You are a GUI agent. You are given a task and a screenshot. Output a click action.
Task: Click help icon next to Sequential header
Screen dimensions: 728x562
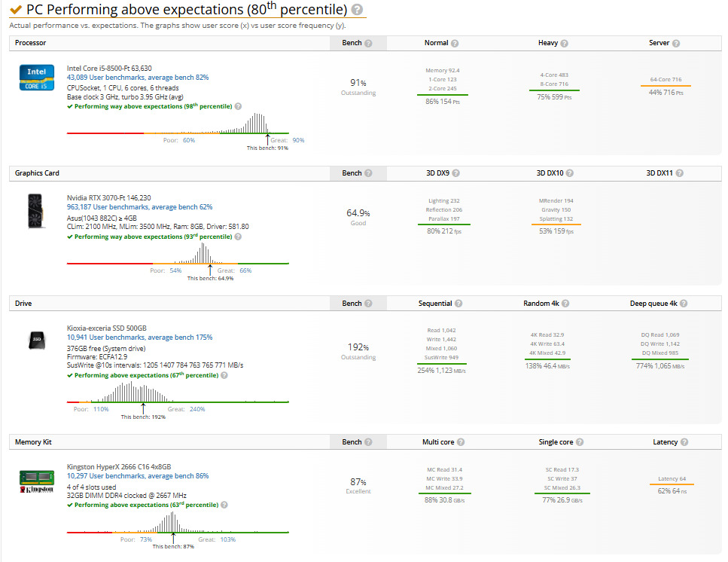458,304
